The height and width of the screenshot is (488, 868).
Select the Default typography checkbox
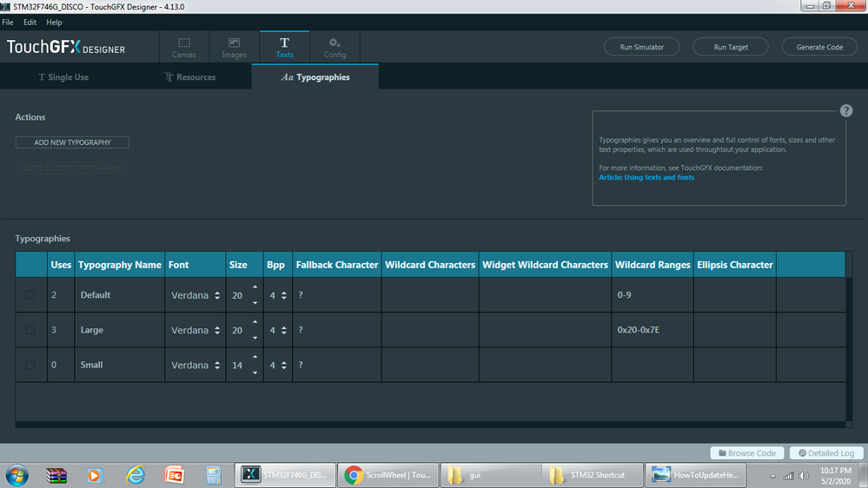(30, 295)
